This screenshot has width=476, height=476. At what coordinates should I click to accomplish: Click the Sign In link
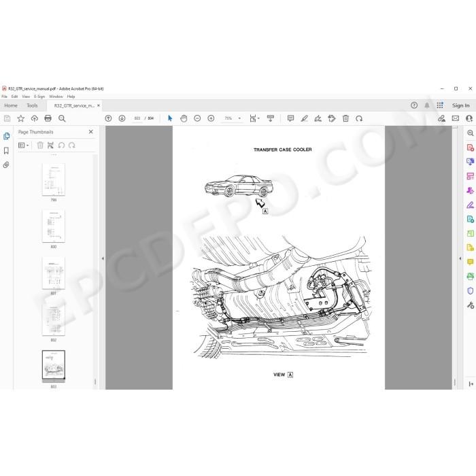point(460,105)
